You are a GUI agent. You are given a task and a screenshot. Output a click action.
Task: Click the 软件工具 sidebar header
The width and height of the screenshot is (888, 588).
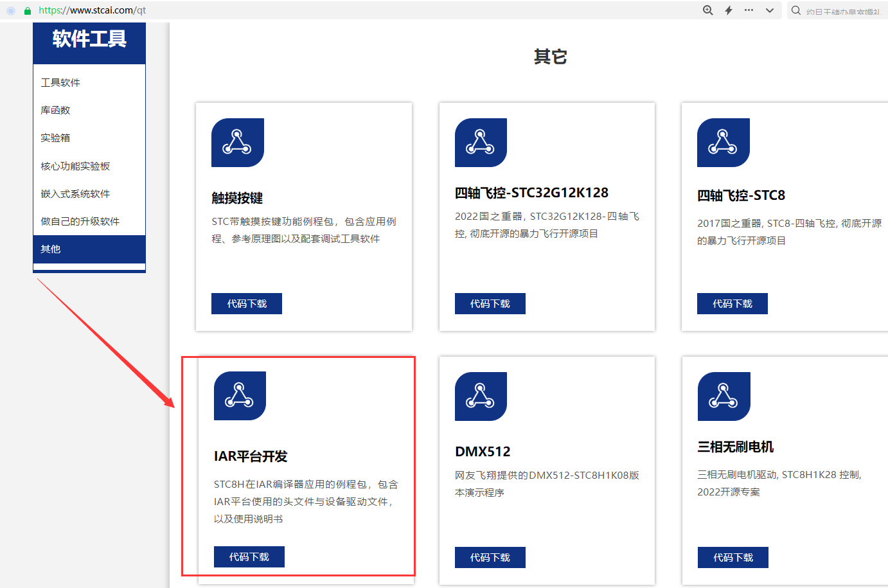[89, 39]
